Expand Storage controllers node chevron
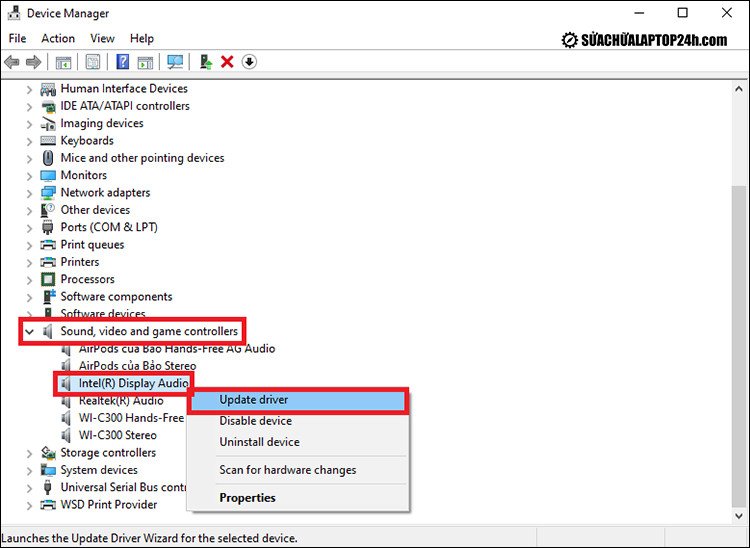This screenshot has width=750, height=548. (29, 453)
